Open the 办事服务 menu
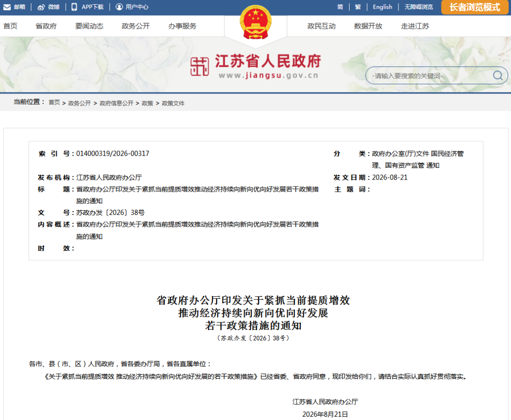This screenshot has width=511, height=420. 182,26
